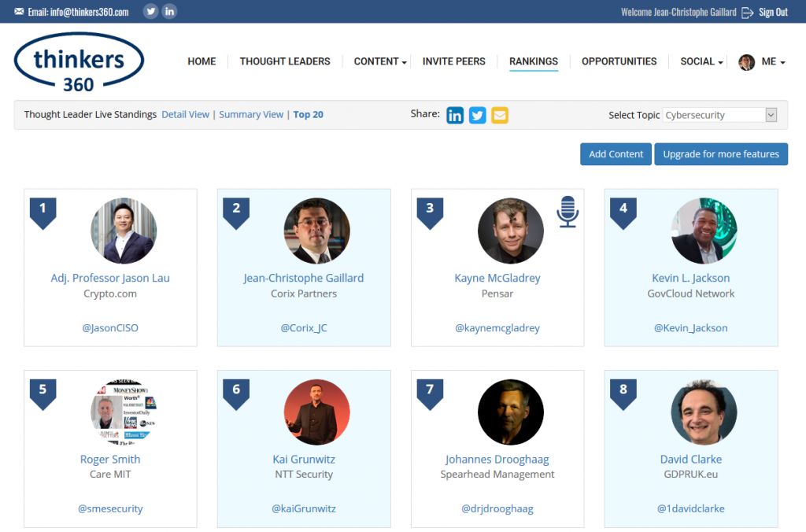Click Jean-Christophe Gaillard's profile photo
The width and height of the screenshot is (806, 532).
pos(316,231)
